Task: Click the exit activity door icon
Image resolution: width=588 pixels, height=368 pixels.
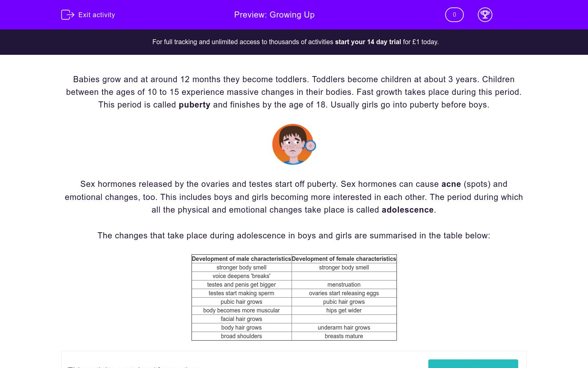Action: [x=67, y=15]
